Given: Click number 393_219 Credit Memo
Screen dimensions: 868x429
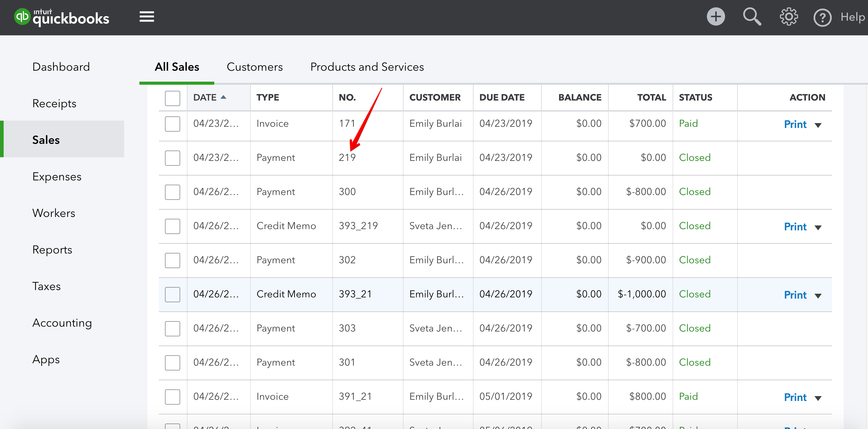Looking at the screenshot, I should point(358,226).
